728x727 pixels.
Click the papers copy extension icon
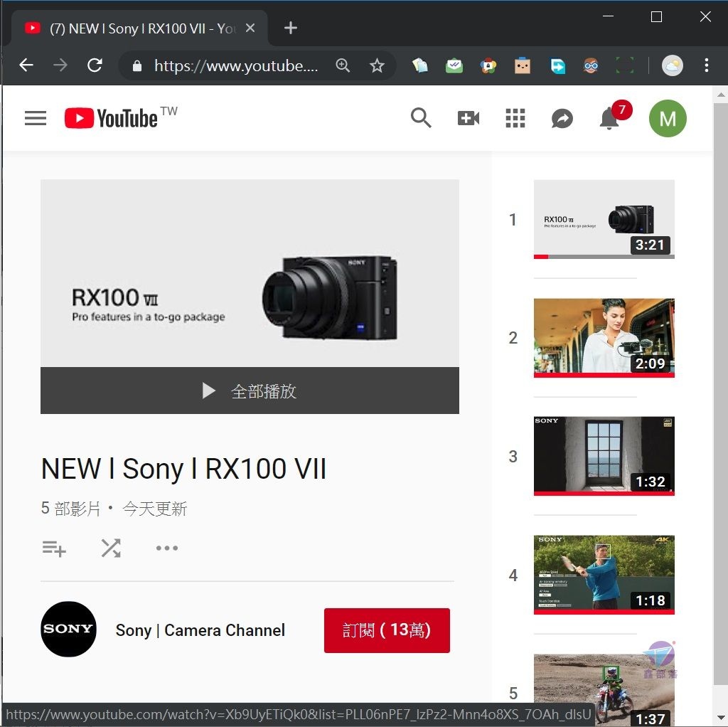[x=419, y=65]
